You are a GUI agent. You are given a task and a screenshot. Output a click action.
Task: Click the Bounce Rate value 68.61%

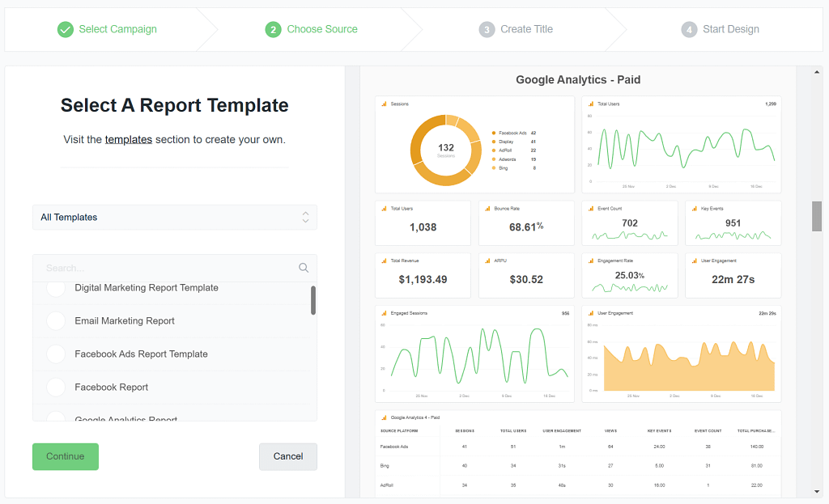[526, 227]
